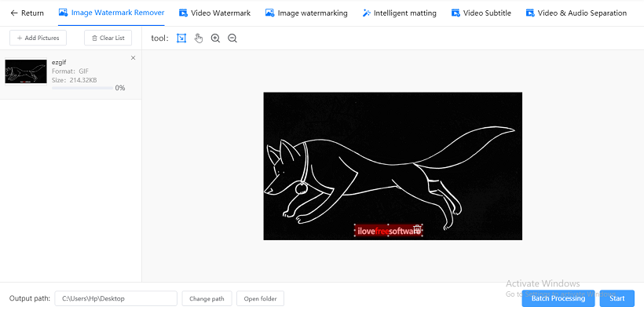Go back with the Return button
644x314 pixels.
tap(27, 13)
